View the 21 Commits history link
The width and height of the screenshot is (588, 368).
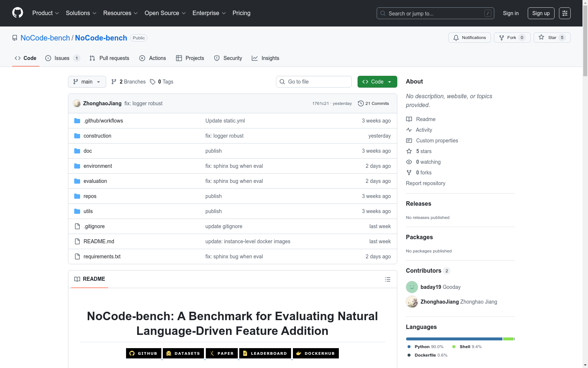coord(373,103)
